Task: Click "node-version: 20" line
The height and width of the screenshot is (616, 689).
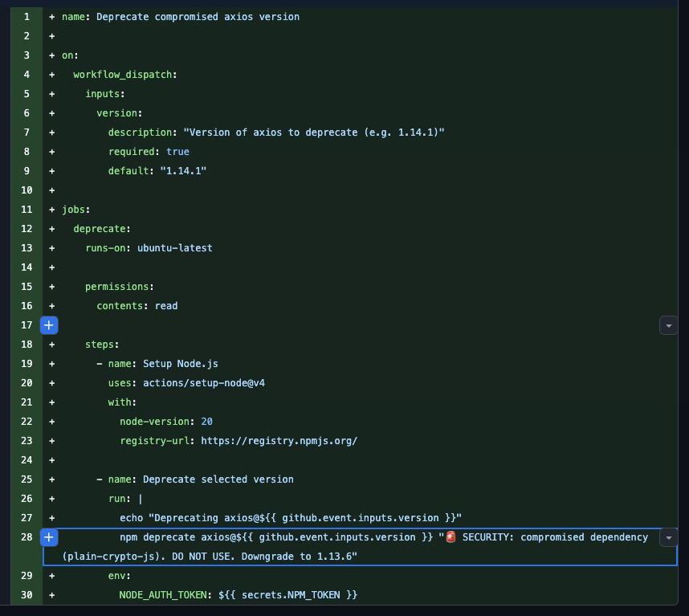Action: pos(166,422)
